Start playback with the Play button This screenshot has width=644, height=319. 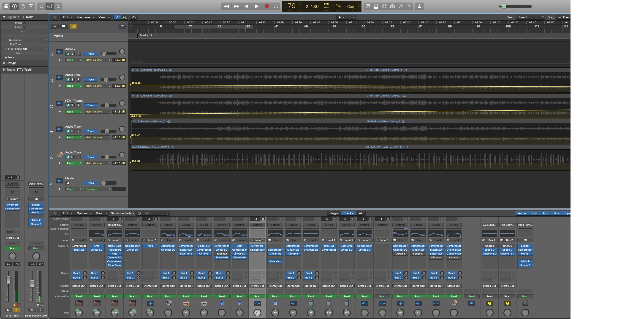[256, 6]
